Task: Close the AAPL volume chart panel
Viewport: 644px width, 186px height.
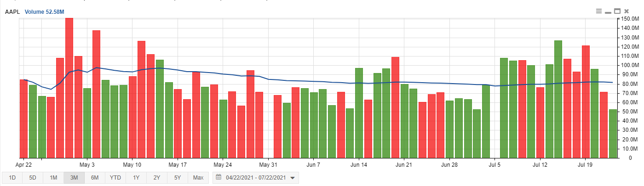Action: click(626, 11)
